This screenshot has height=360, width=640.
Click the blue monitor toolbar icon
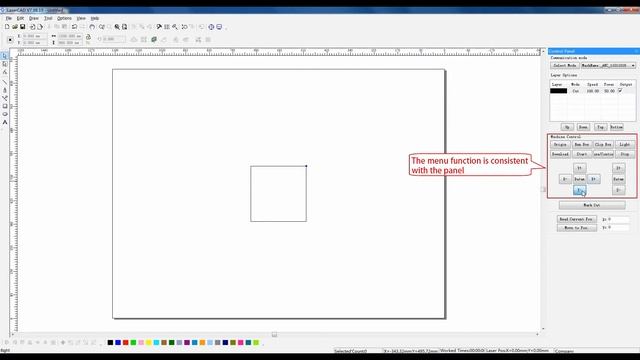[219, 27]
